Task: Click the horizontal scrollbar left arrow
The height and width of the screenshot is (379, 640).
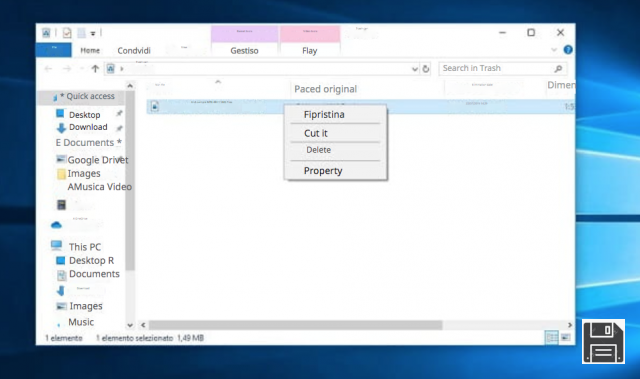Action: [x=143, y=325]
